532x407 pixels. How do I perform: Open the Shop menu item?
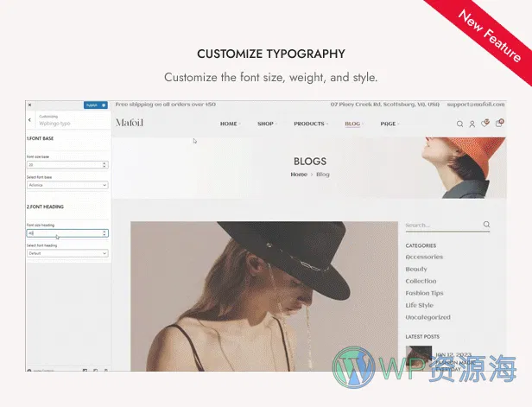[266, 124]
